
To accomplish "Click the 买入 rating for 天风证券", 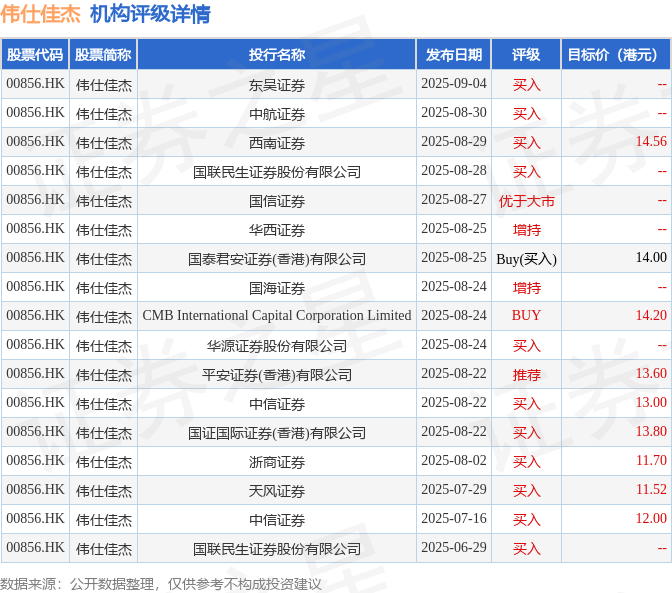I will point(526,491).
